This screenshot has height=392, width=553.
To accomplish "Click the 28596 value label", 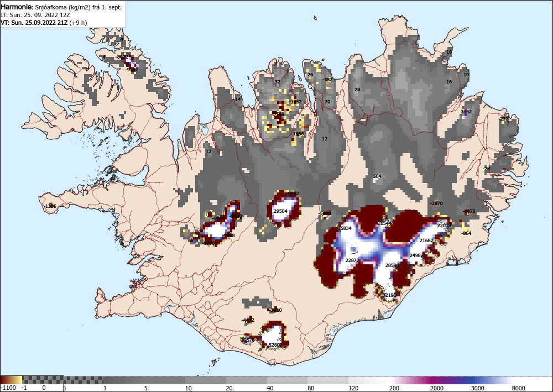I will point(392,265).
